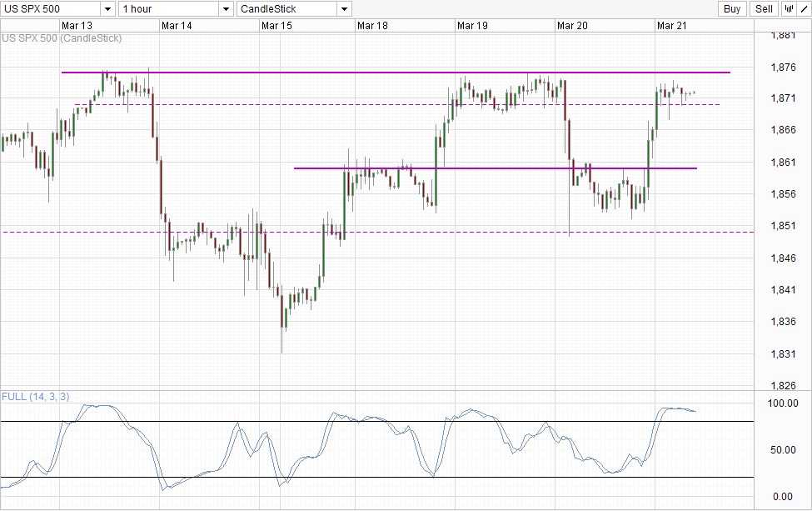Image resolution: width=812 pixels, height=511 pixels.
Task: Click the 1,831 price axis value
Action: [783, 354]
